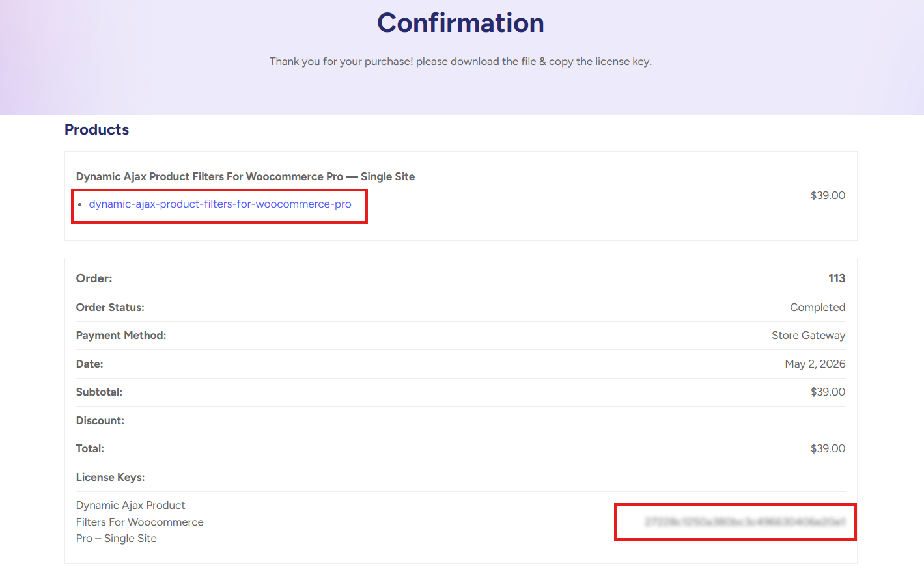Click the 'License Keys:' label

point(111,478)
